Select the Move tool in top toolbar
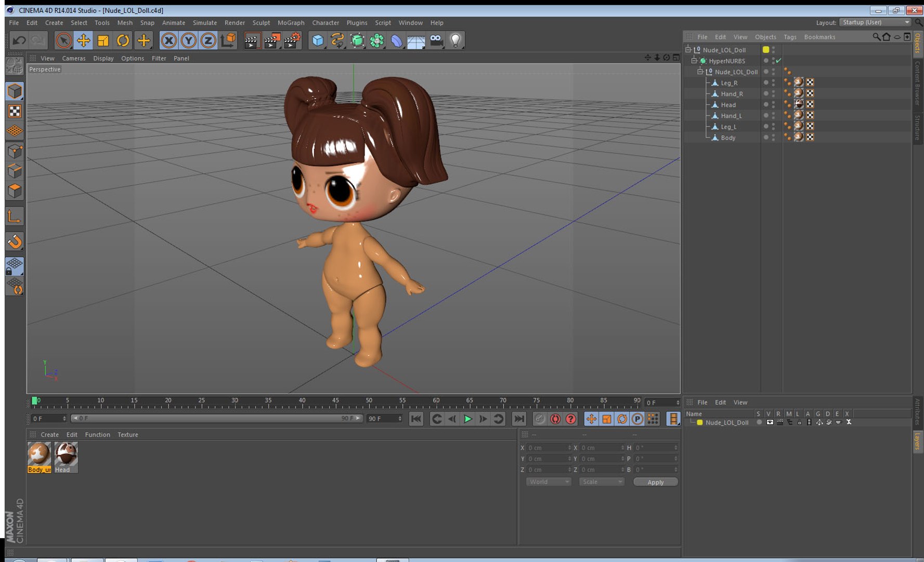The image size is (924, 562). pos(83,41)
